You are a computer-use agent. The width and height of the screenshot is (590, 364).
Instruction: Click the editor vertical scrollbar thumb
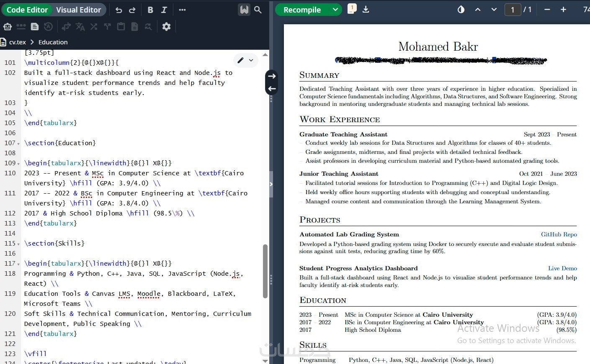[x=265, y=271]
